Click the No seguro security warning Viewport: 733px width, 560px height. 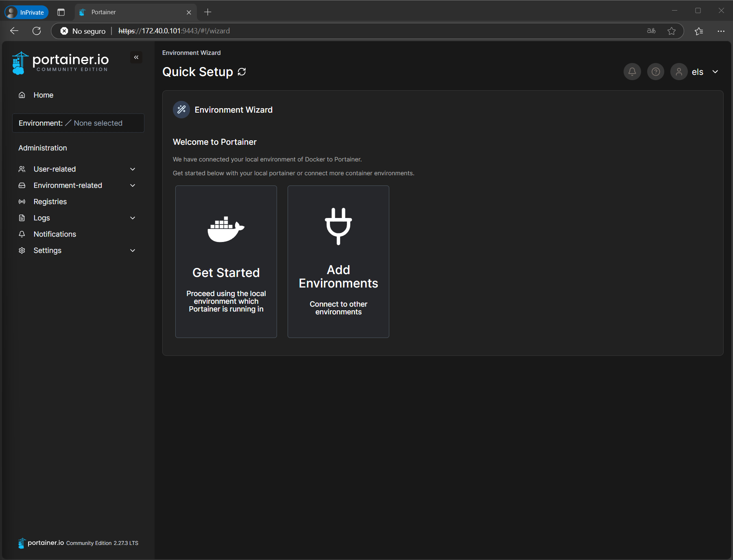pos(83,31)
